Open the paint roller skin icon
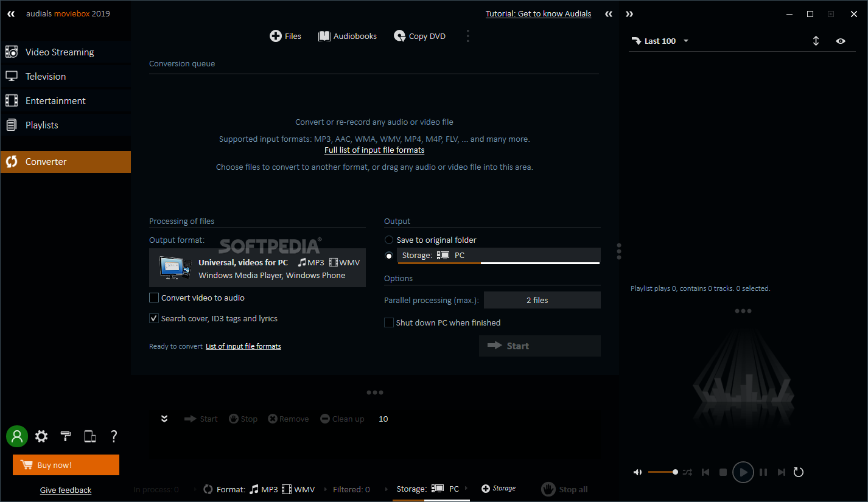The height and width of the screenshot is (502, 868). point(66,436)
